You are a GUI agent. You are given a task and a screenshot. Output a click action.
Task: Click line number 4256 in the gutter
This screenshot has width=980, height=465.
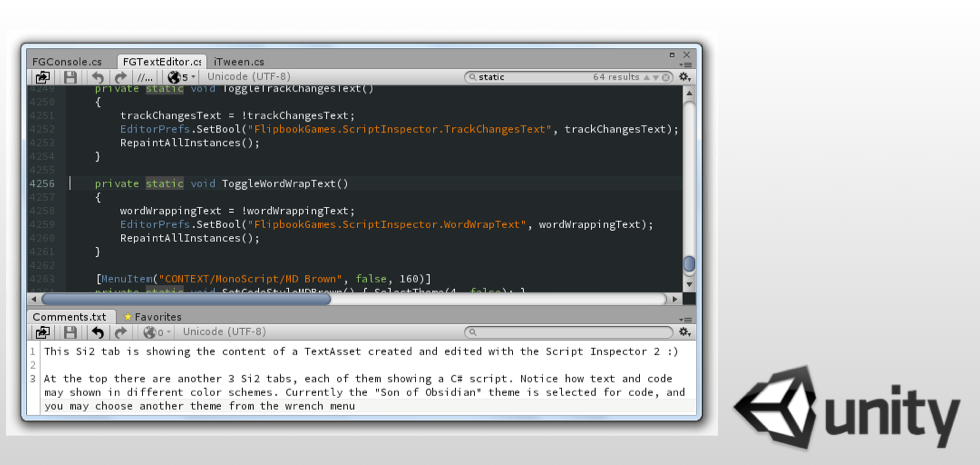coord(42,184)
